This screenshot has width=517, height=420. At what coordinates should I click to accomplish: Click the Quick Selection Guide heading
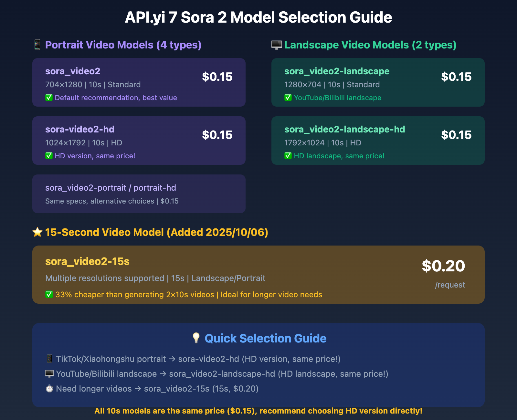tap(265, 338)
